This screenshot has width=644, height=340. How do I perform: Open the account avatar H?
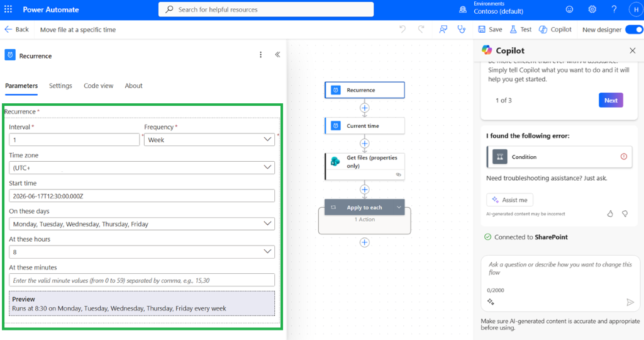(636, 9)
